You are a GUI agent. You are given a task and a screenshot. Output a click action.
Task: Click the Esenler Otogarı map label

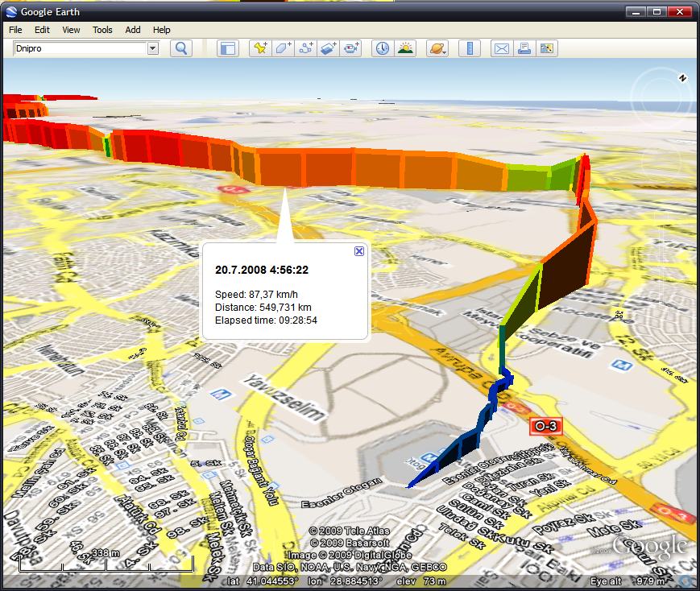pyautogui.click(x=342, y=493)
